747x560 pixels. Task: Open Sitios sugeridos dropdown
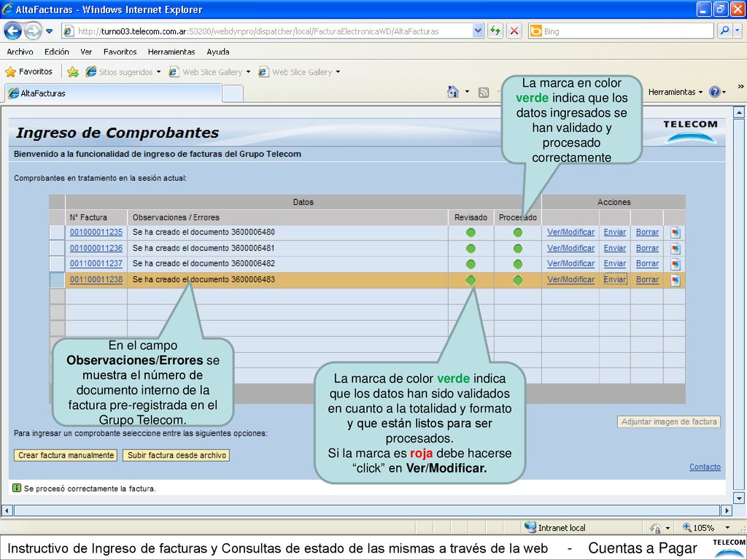click(x=158, y=72)
